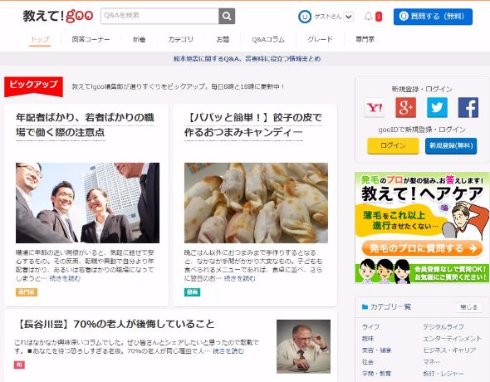The width and height of the screenshot is (490, 382).
Task: Open the 回答コーナー tab
Action: (x=91, y=39)
